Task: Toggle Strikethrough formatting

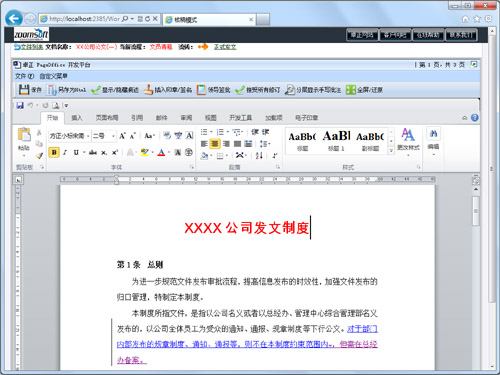Action: click(93, 153)
